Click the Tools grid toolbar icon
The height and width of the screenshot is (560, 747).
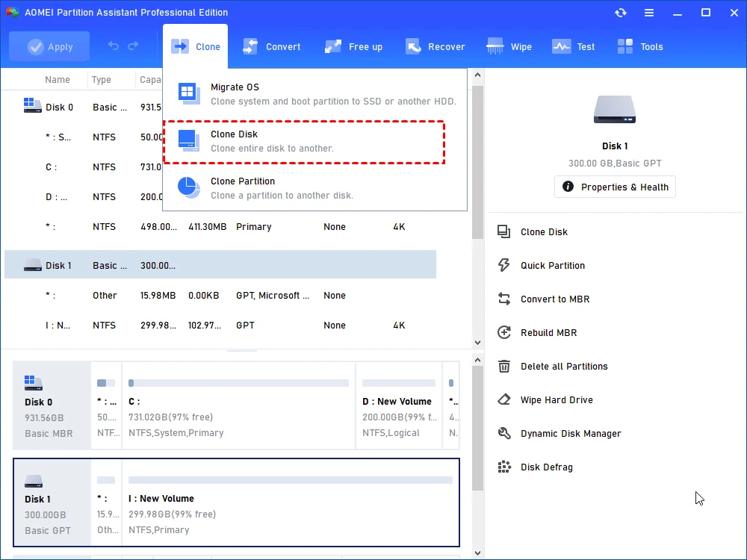click(x=625, y=46)
